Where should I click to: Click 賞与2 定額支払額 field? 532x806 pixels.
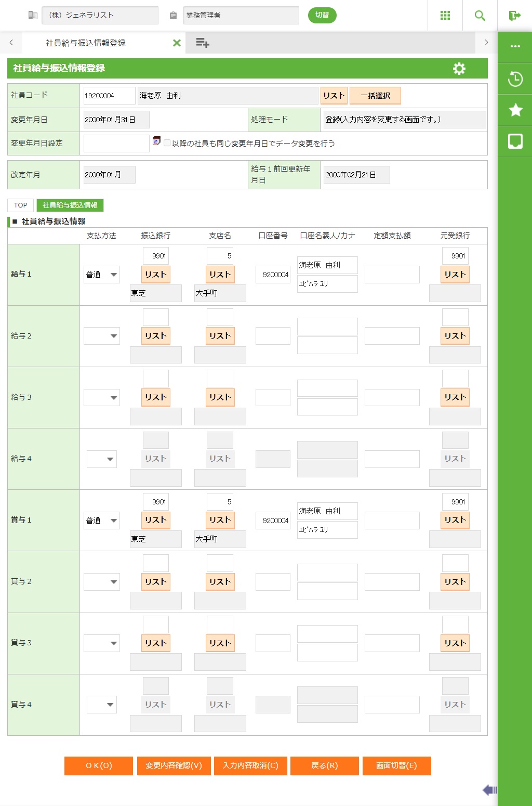392,582
